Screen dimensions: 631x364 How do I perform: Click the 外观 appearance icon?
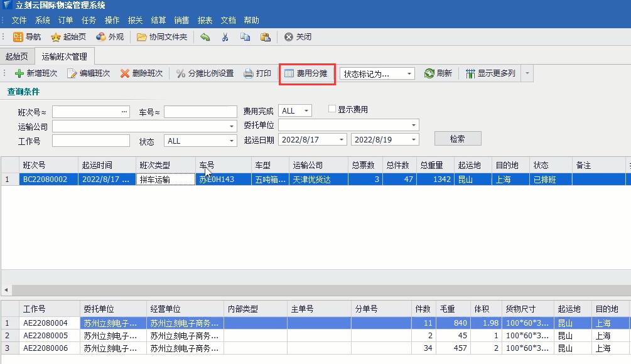[101, 37]
